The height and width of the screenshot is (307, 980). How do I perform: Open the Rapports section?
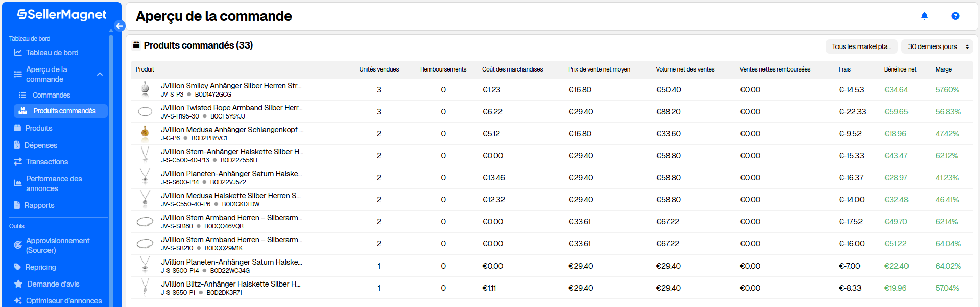point(39,205)
